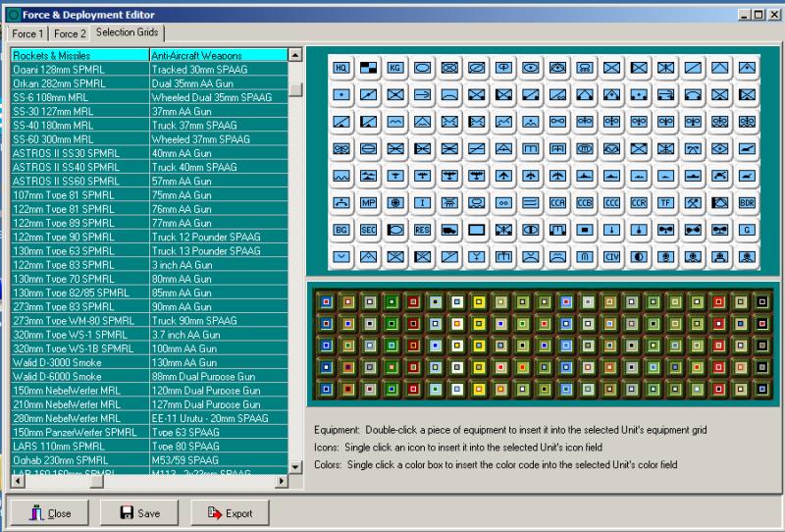This screenshot has width=785, height=532.
Task: Click SS-60 300mm MRL in list
Action: [80, 138]
